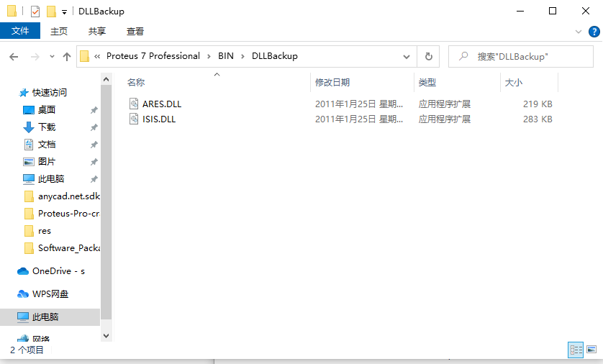Open the recent locations dropdown arrow
The width and height of the screenshot is (603, 364).
52,56
